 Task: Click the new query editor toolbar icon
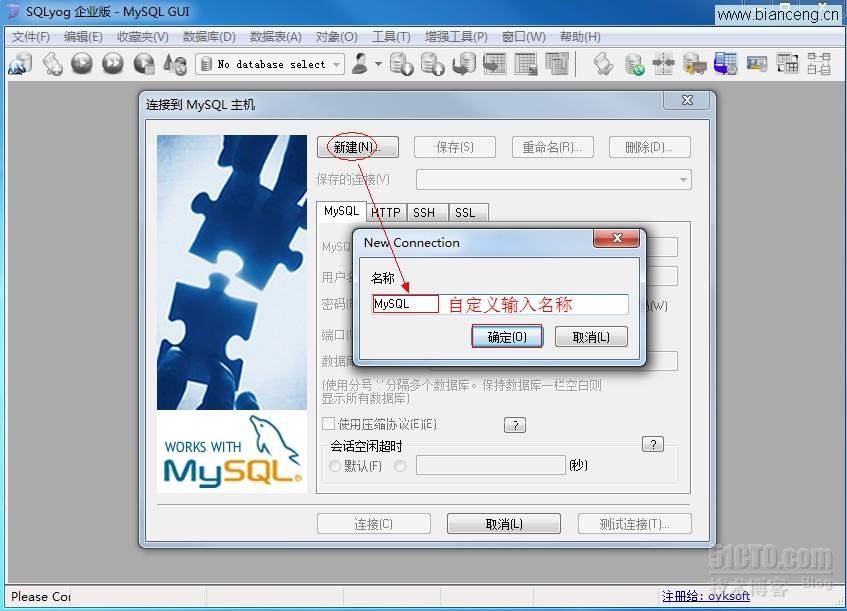[x=52, y=64]
